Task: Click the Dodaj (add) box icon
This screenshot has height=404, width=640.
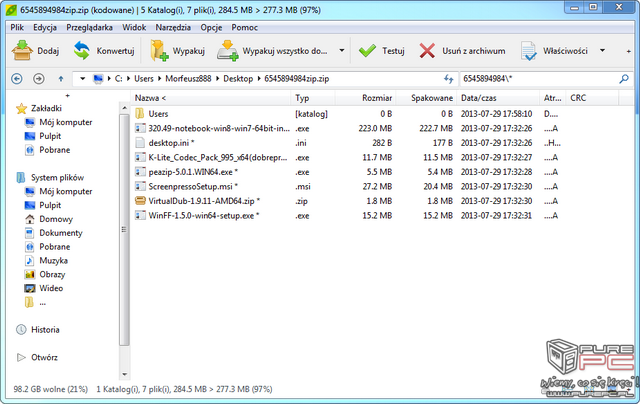Action: point(22,51)
